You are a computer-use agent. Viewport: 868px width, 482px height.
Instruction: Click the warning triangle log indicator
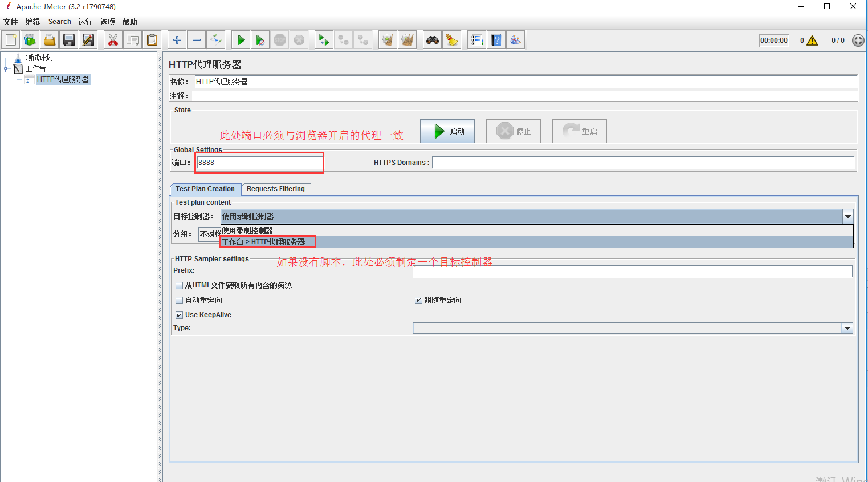[812, 40]
